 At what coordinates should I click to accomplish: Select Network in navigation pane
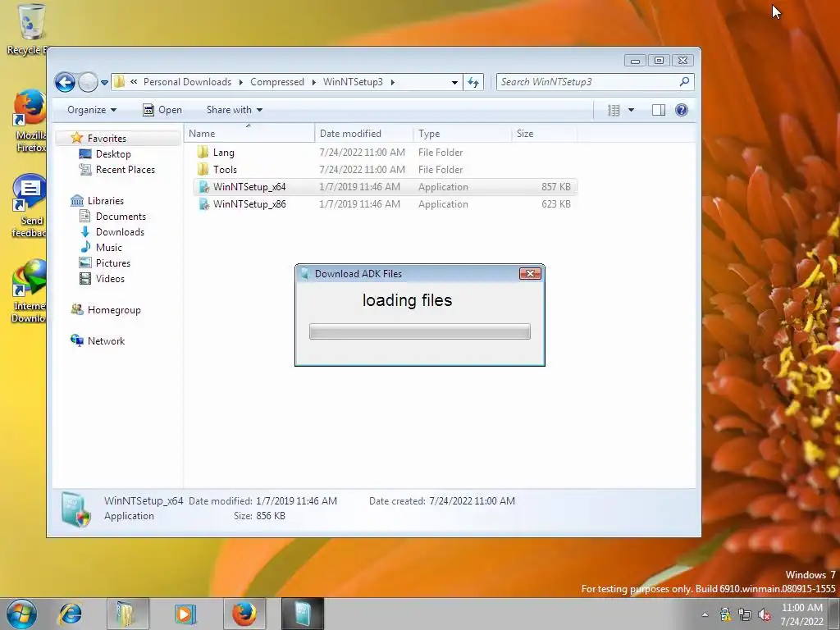point(106,340)
